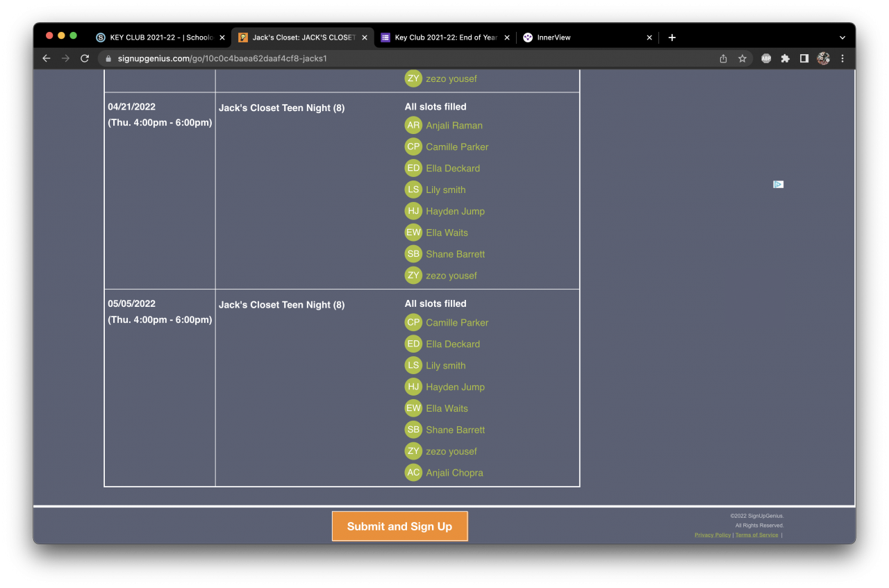Select Shane Barrett under 05/05/2022
This screenshot has height=588, width=889.
click(456, 430)
